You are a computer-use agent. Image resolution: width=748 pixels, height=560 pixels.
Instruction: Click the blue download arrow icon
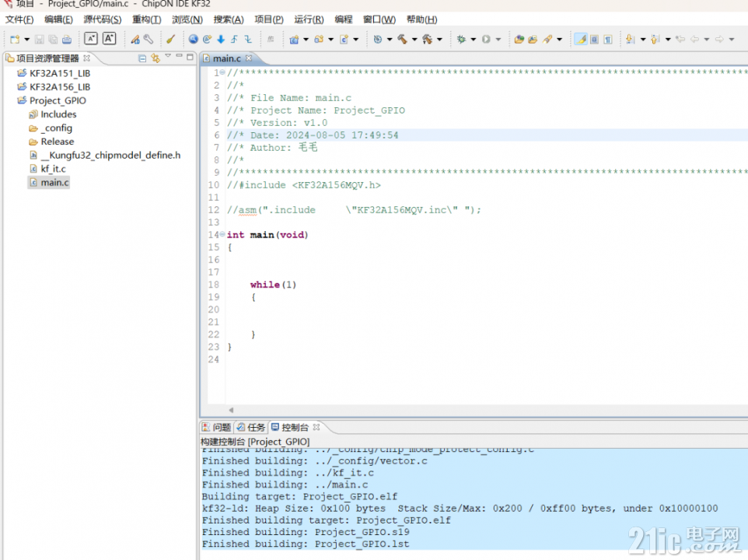point(221,39)
